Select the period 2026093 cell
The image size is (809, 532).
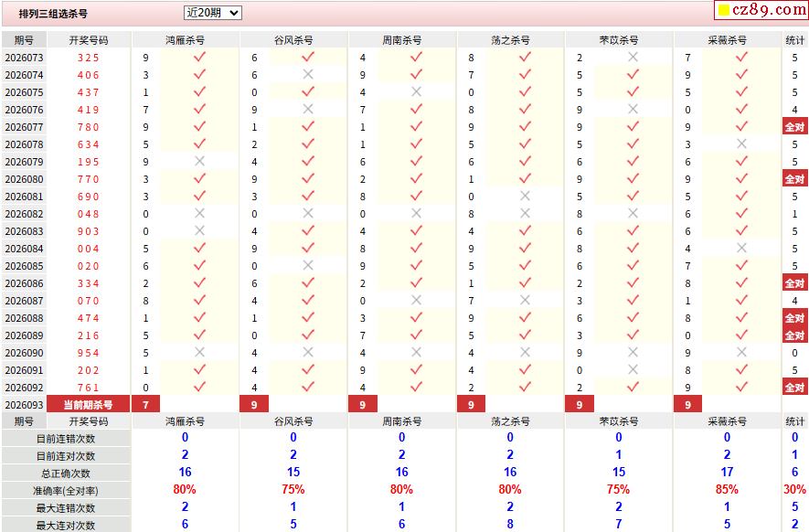tap(24, 405)
